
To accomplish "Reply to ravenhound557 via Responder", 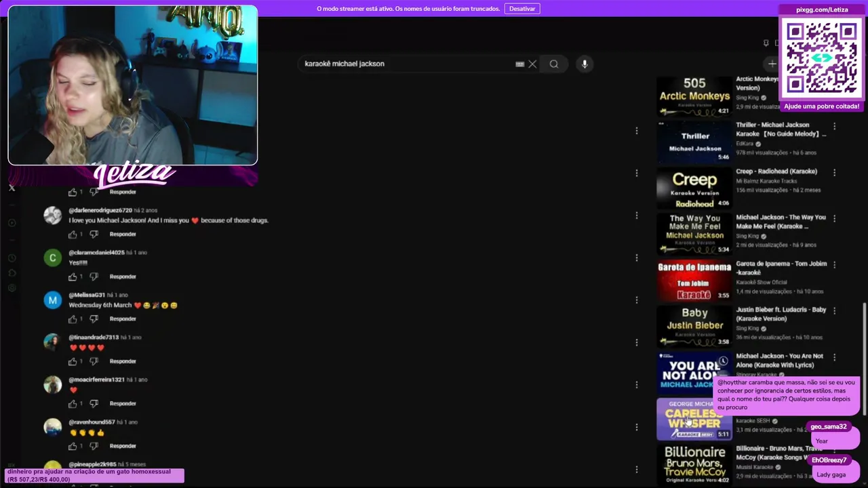I will point(123,446).
